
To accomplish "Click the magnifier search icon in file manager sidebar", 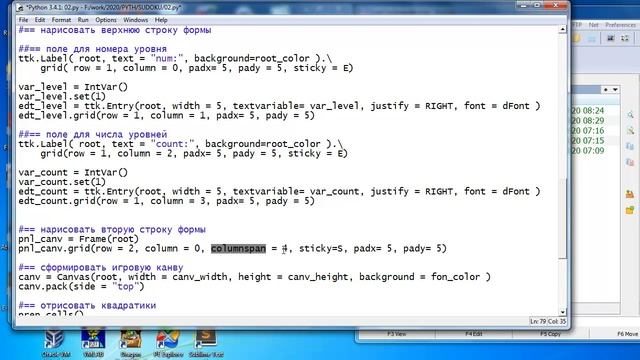I will click(630, 115).
